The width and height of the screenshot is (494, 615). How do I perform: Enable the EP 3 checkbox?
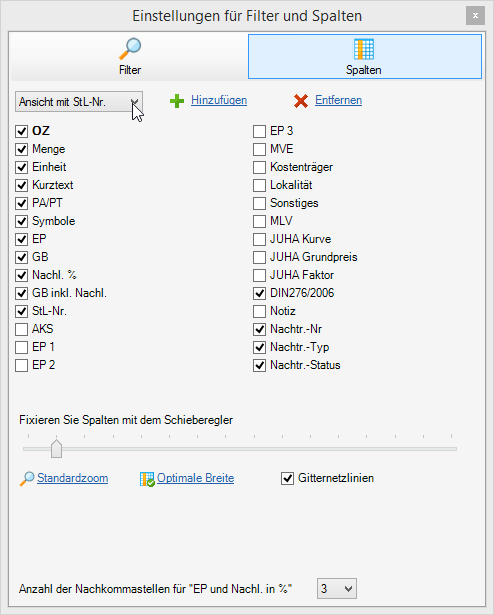click(259, 131)
